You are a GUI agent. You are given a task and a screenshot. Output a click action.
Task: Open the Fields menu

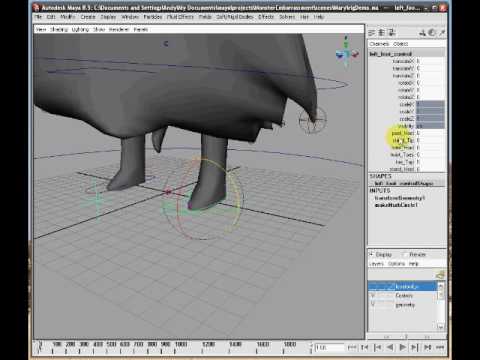point(205,17)
